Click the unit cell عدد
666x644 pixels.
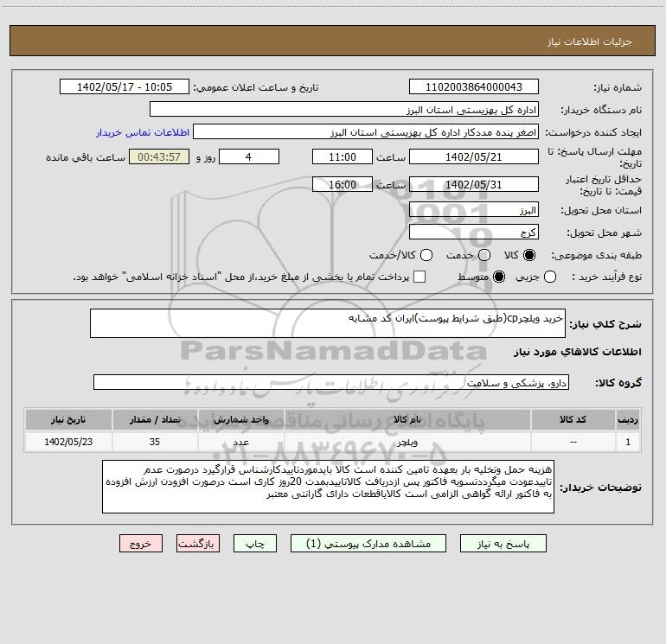click(x=240, y=442)
